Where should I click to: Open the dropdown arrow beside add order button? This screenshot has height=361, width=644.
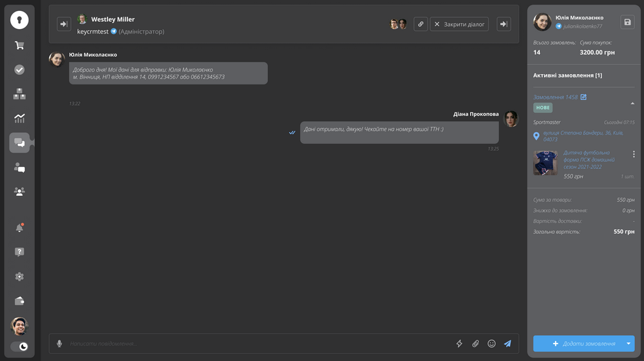coord(629,344)
